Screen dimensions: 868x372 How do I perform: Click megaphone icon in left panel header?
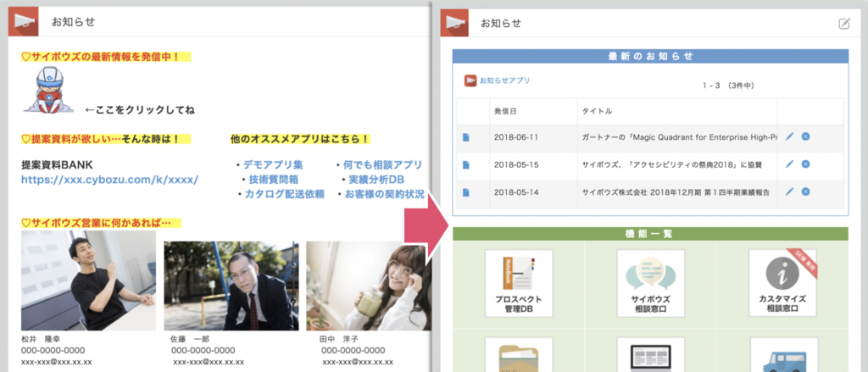[x=23, y=21]
